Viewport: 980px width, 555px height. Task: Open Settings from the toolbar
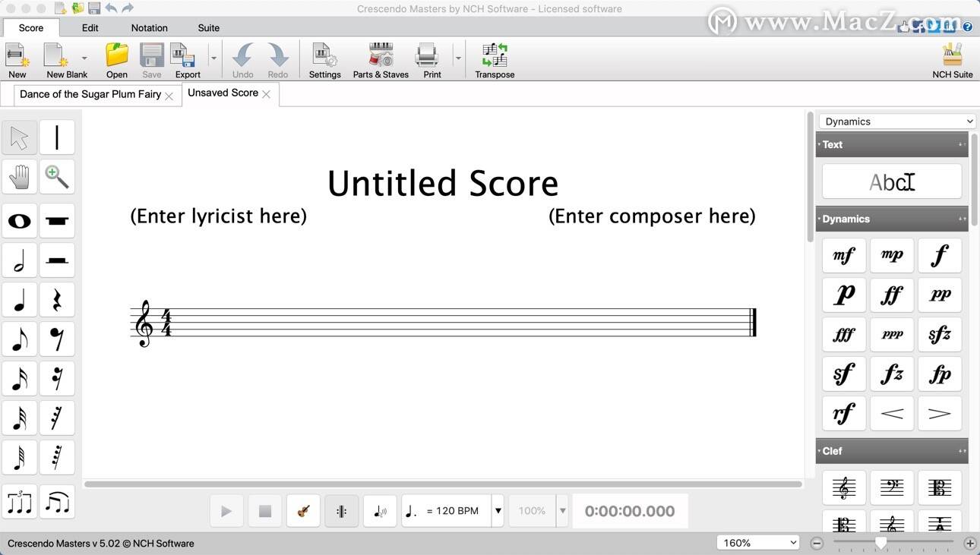(x=324, y=60)
